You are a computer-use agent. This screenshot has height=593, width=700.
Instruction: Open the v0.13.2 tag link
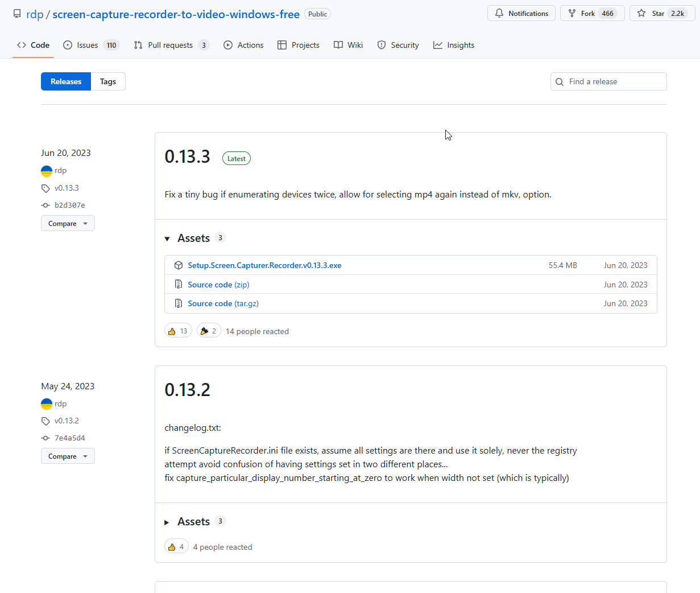67,421
